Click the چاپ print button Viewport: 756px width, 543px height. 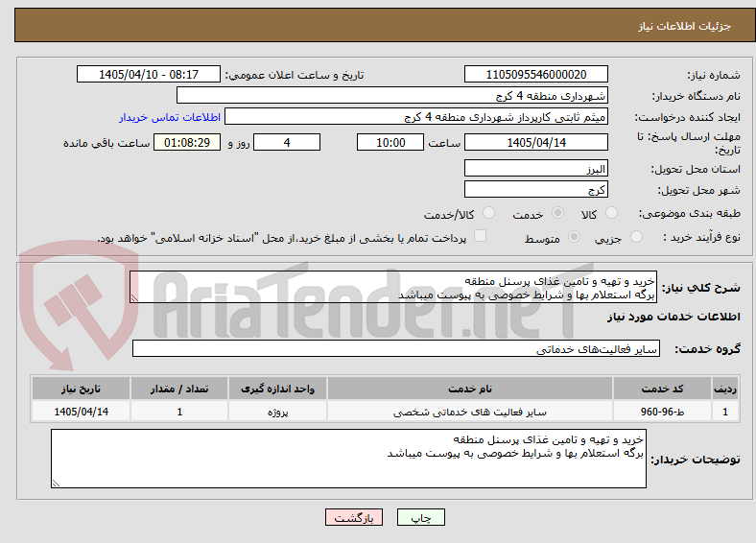pyautogui.click(x=420, y=517)
